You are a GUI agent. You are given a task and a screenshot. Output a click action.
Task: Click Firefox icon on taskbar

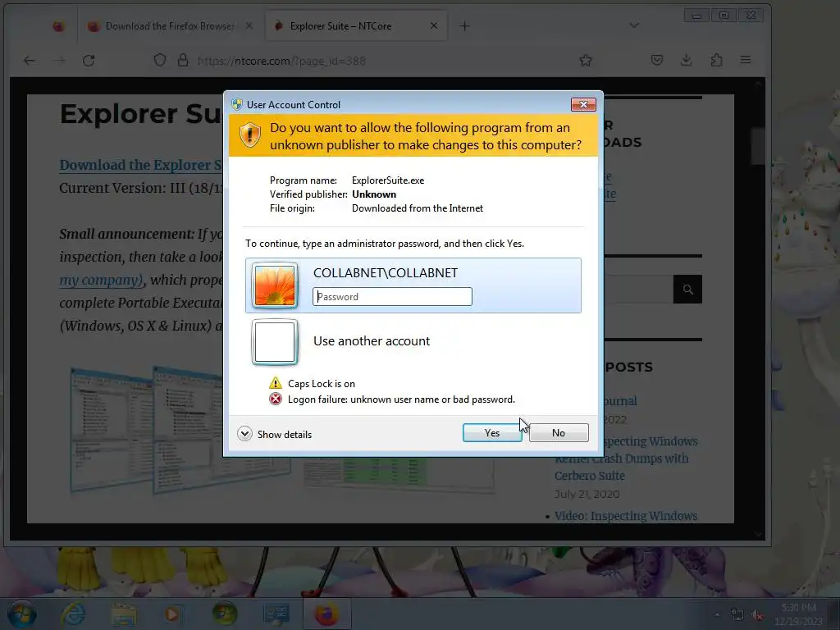tap(326, 614)
